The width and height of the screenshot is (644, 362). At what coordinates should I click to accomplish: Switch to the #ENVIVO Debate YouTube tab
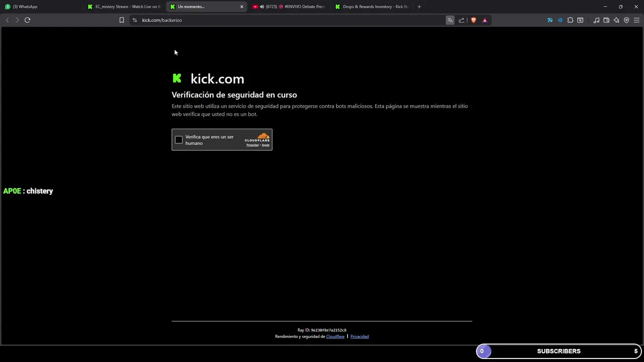[289, 7]
